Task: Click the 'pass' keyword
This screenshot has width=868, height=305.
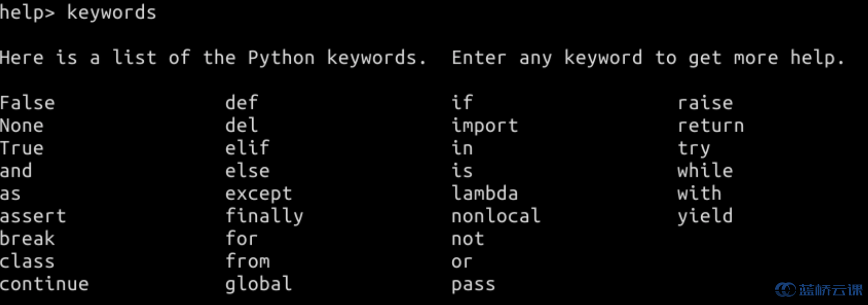Action: click(x=473, y=285)
